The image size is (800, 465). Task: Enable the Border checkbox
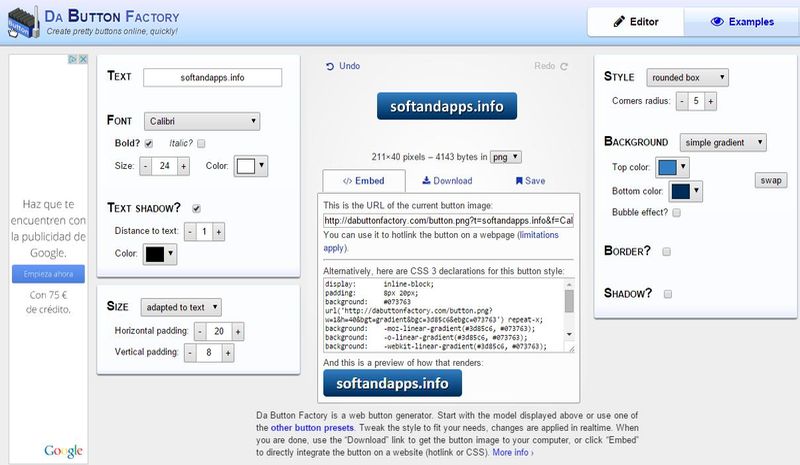click(666, 251)
